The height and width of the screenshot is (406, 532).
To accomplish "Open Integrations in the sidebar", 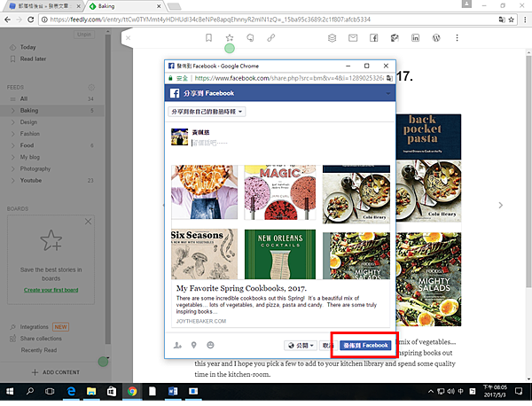I will (x=35, y=327).
